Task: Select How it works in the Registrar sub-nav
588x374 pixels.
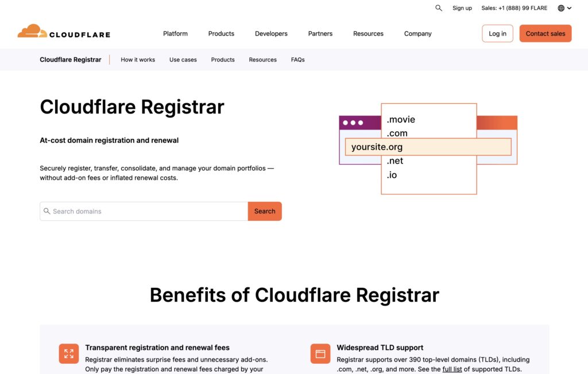Action: 138,59
